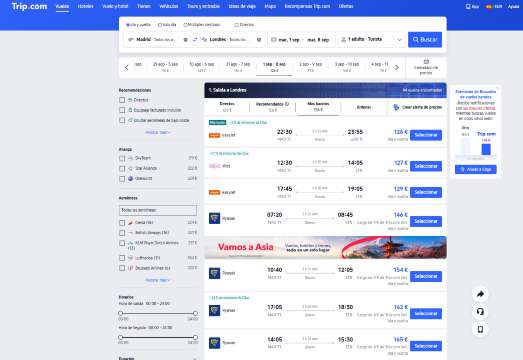
Task: Open the Trenes navigation tab
Action: coord(144,6)
